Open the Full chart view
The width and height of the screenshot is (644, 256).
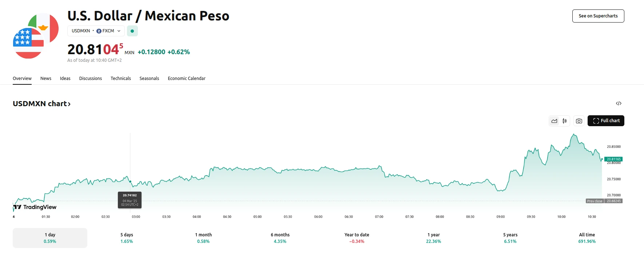(606, 121)
